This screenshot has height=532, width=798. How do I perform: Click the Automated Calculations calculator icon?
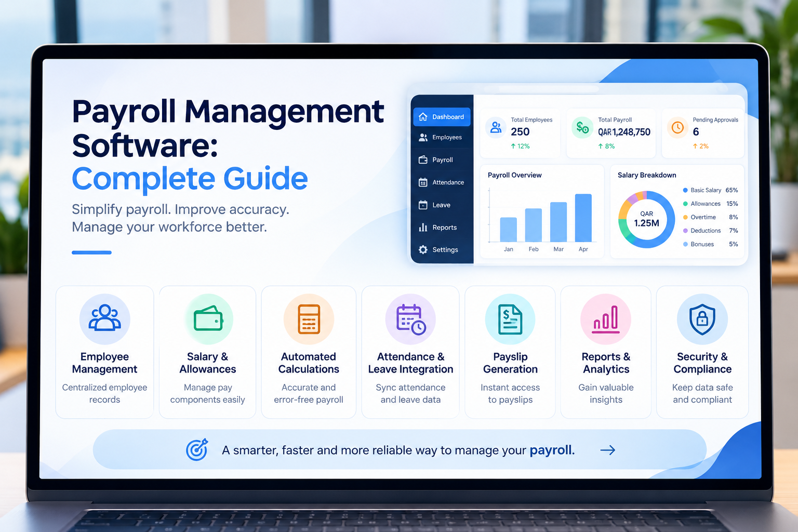click(309, 319)
